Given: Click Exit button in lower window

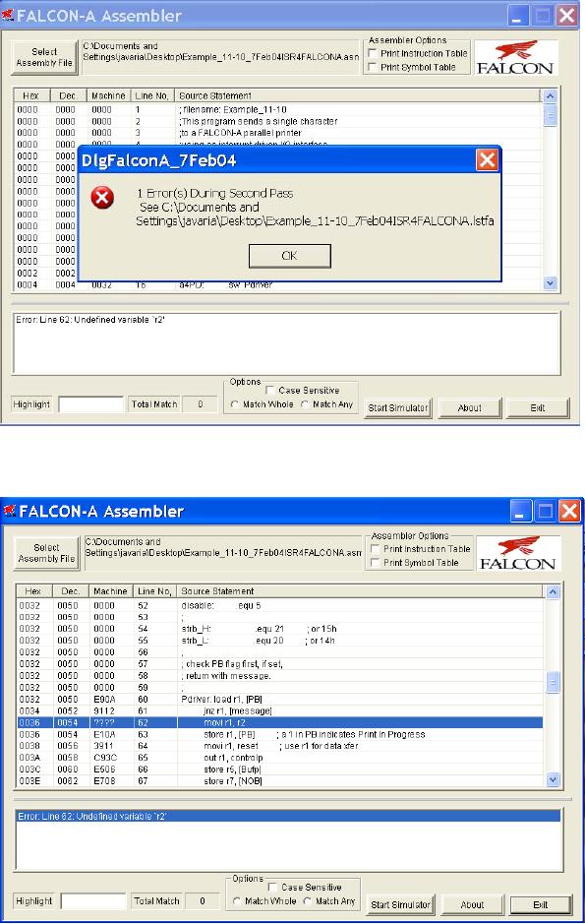Looking at the screenshot, I should [541, 904].
